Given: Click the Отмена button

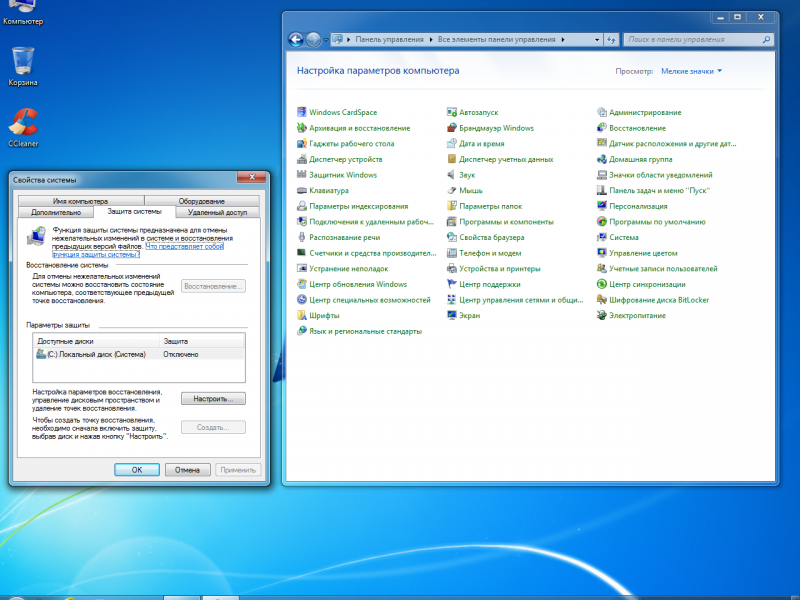Looking at the screenshot, I should (x=187, y=470).
